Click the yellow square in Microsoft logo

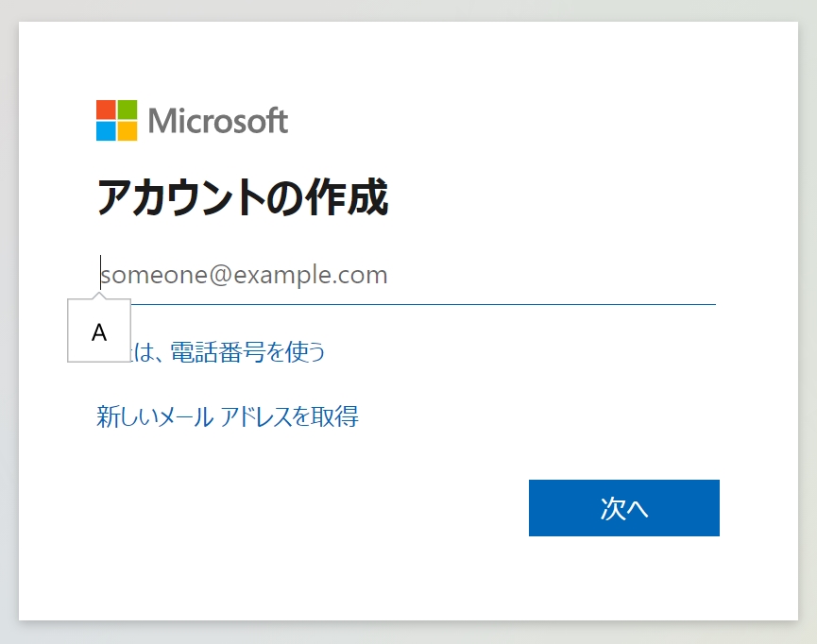click(128, 131)
